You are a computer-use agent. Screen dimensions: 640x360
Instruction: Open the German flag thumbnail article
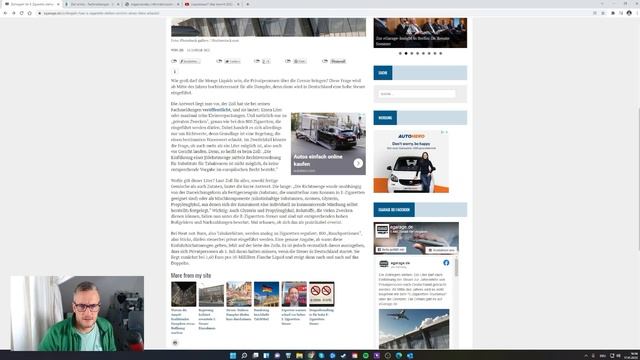[267, 294]
